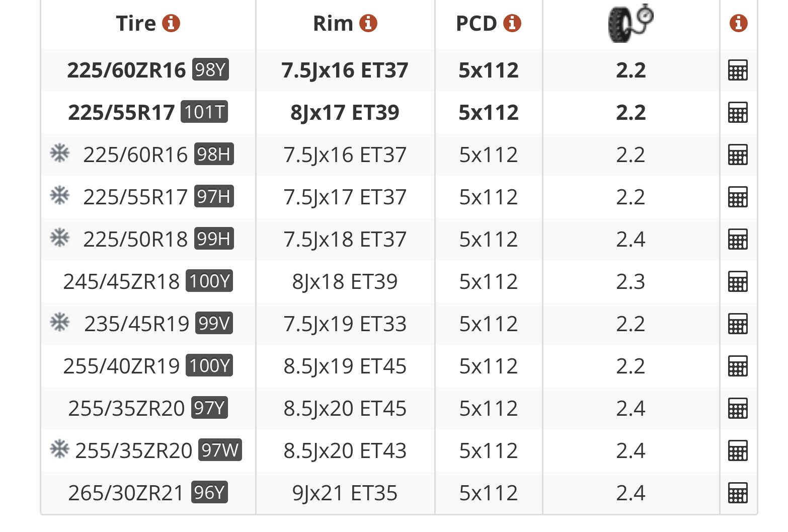This screenshot has height=532, width=788.
Task: Click the tire pressure gauge icon
Action: click(x=631, y=23)
